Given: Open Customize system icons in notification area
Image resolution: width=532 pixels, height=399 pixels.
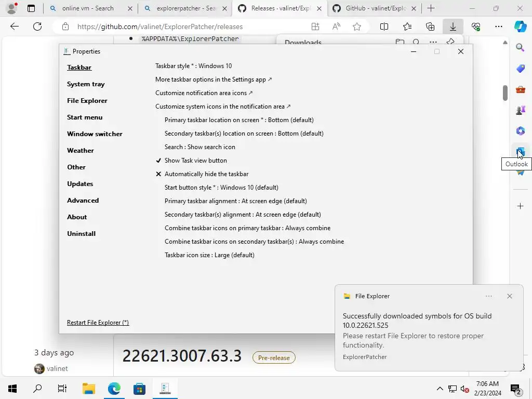Looking at the screenshot, I should 223,107.
